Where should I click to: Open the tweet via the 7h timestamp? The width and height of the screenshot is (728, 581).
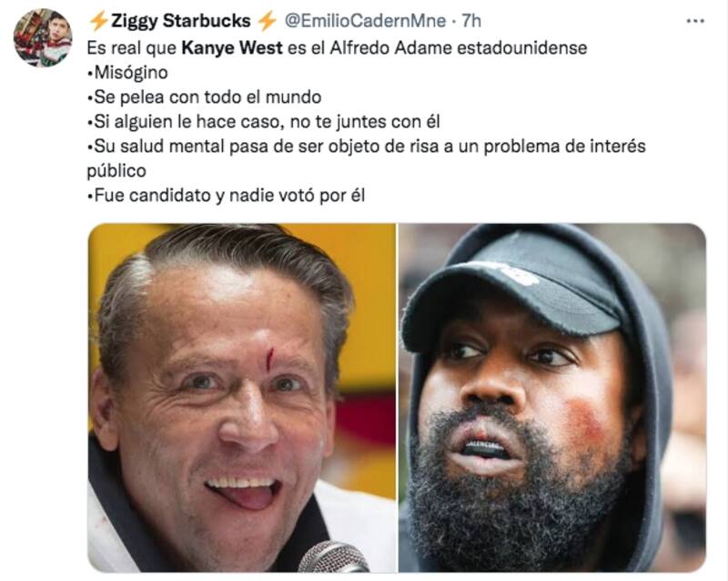(x=471, y=21)
